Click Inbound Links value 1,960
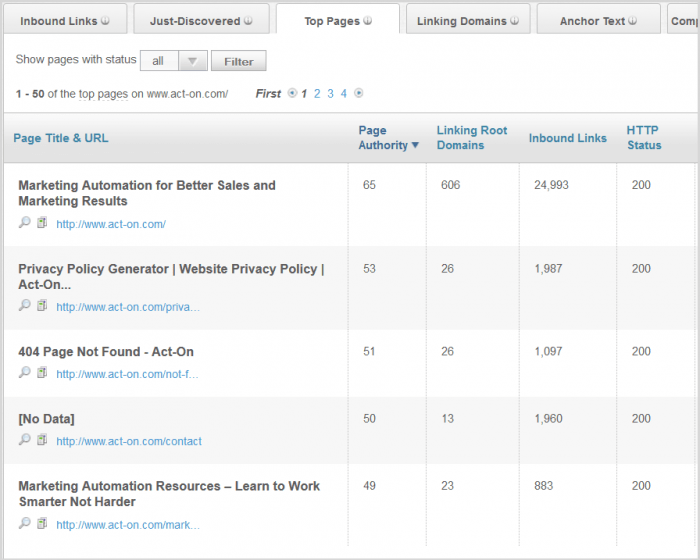Viewport: 700px width, 560px height. coord(548,419)
